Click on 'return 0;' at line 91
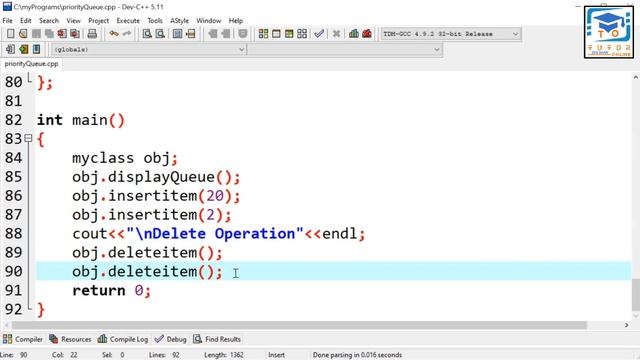 click(x=111, y=291)
